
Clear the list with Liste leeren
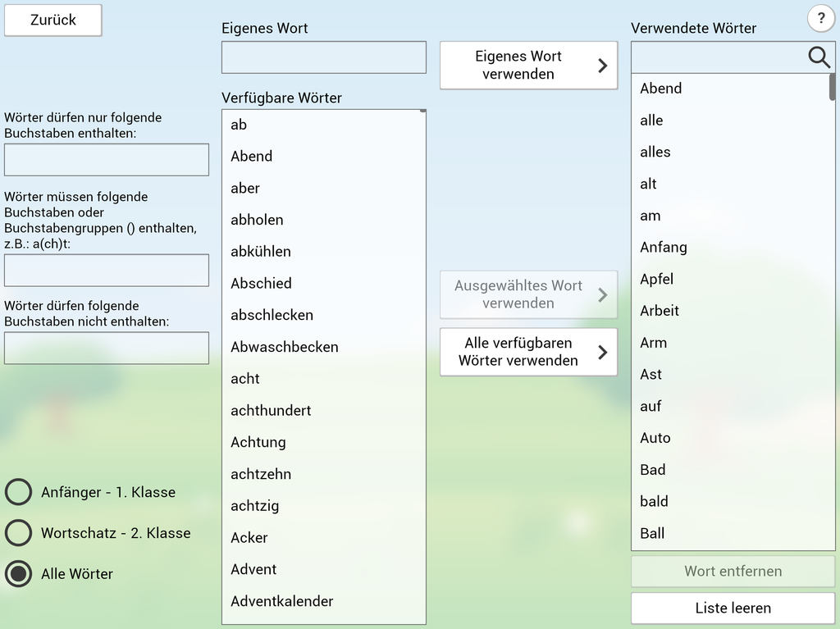coord(733,608)
